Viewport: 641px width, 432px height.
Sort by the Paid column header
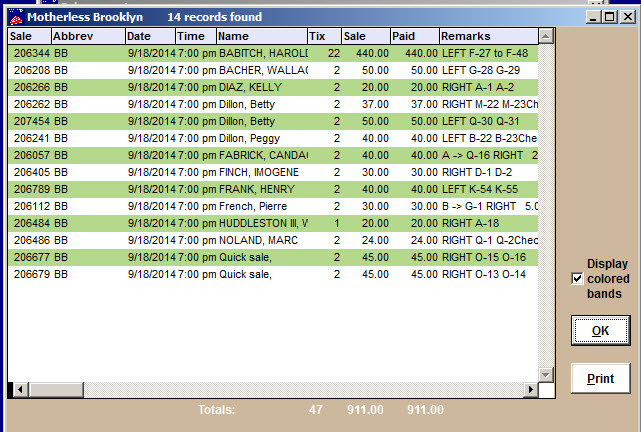415,36
